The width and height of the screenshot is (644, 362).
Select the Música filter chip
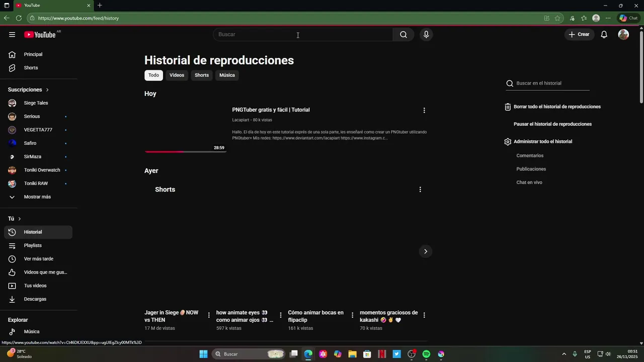227,75
